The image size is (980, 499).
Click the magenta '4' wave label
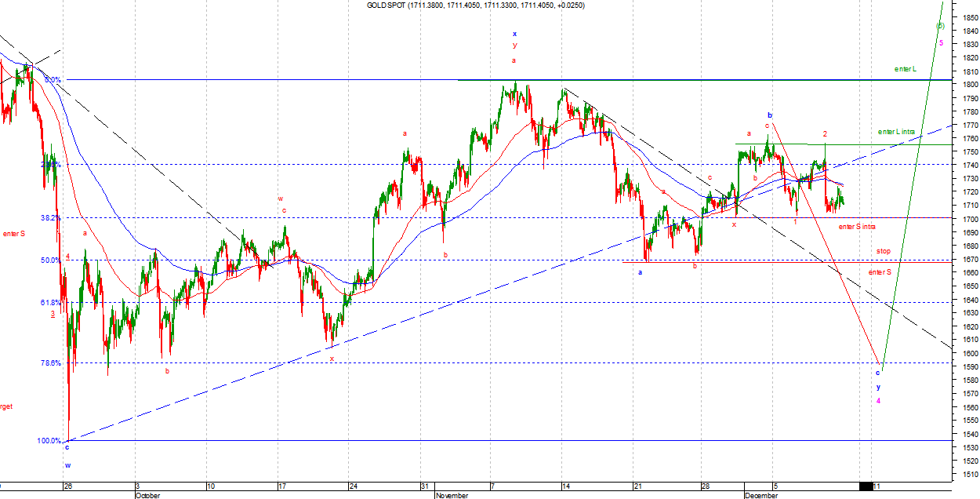coord(878,401)
